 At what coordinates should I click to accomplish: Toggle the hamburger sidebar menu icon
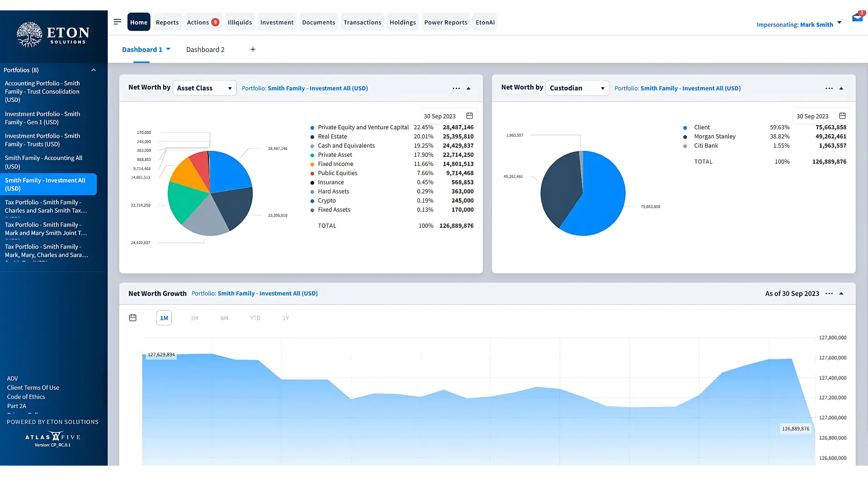[x=118, y=22]
